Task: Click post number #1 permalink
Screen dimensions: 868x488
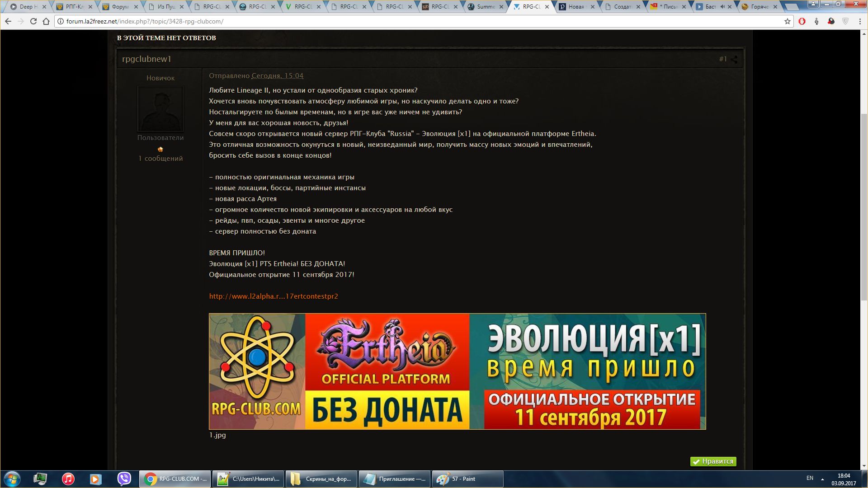Action: pos(723,59)
